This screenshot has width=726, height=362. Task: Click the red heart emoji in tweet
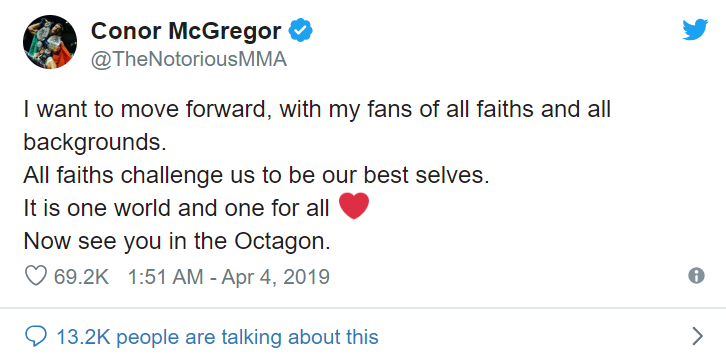click(x=354, y=206)
